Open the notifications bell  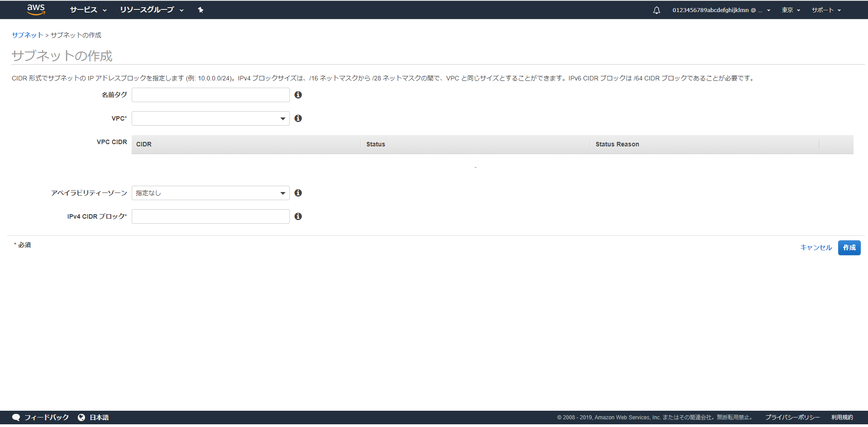[x=656, y=10]
